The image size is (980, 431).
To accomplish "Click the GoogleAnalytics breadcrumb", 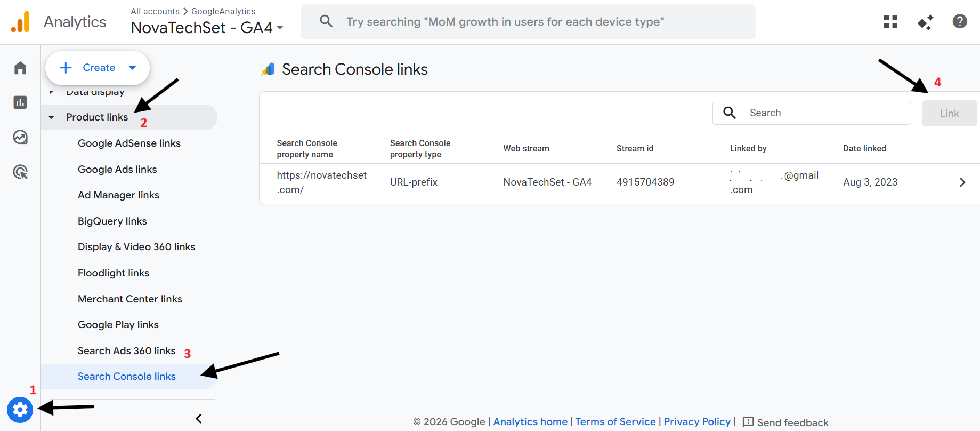I will [223, 11].
